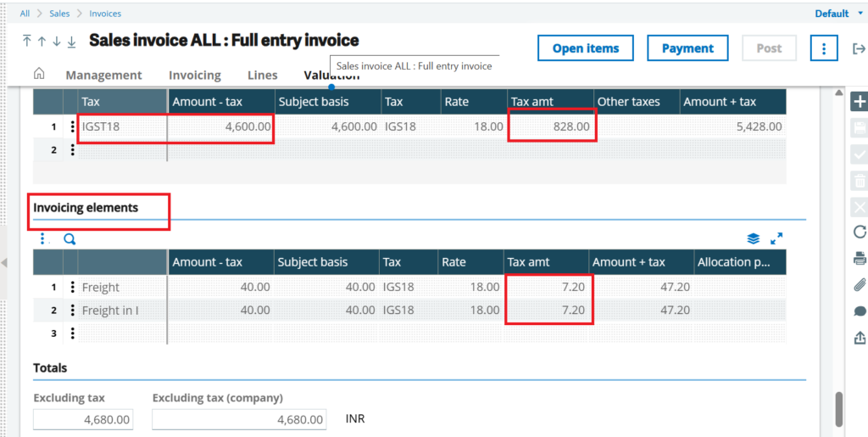The image size is (868, 437).
Task: Click the paperclip Attachments icon
Action: point(860,285)
